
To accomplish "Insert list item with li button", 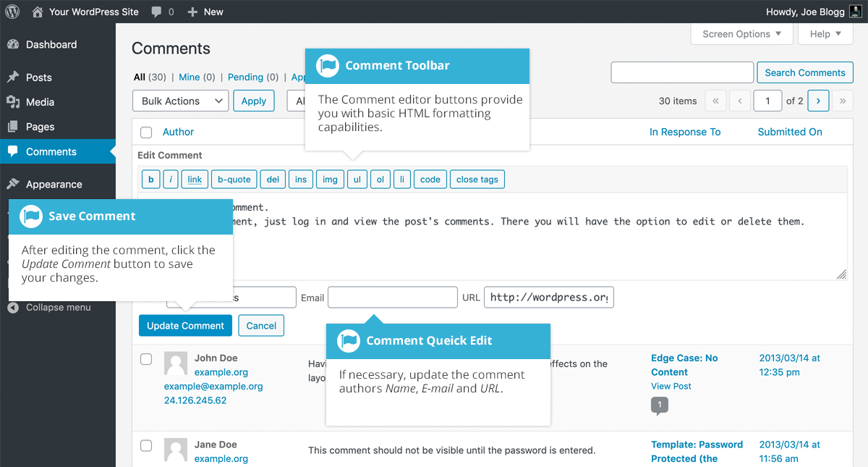I will point(402,180).
